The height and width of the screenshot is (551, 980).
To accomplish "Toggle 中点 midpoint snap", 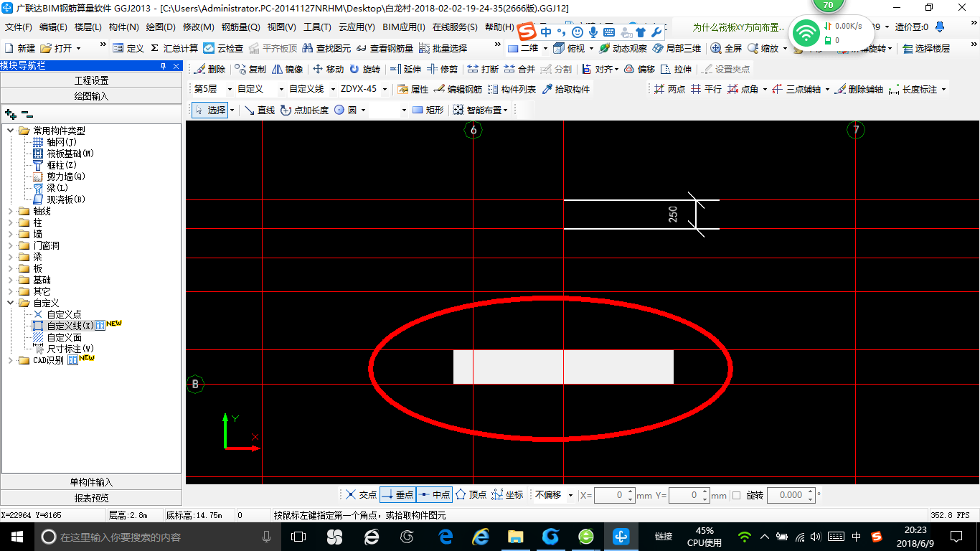I will click(x=434, y=495).
